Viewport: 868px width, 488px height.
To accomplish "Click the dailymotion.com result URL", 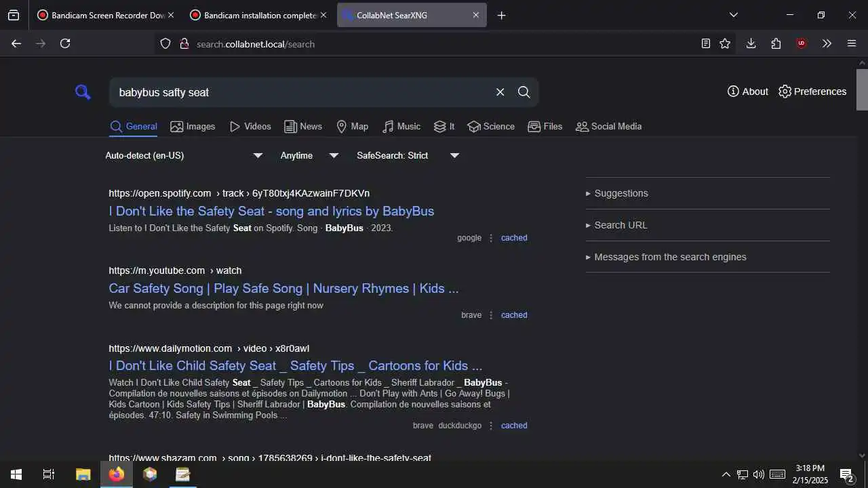I will pos(209,348).
